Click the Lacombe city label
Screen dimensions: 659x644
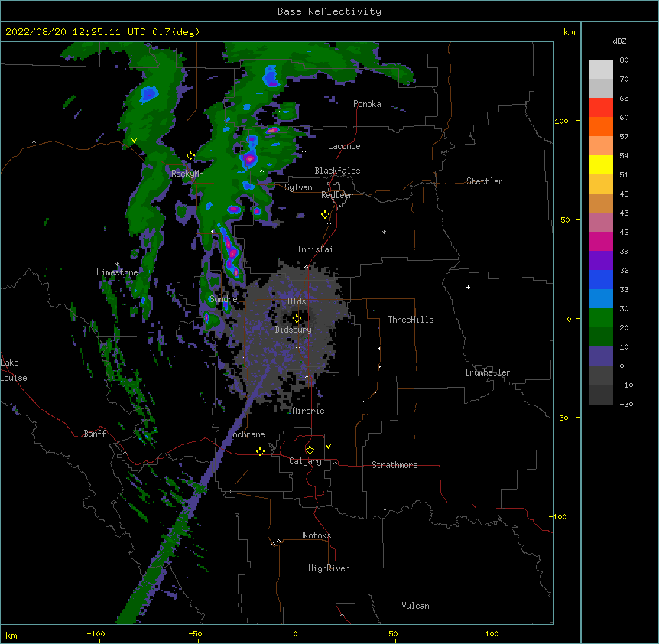(x=344, y=146)
